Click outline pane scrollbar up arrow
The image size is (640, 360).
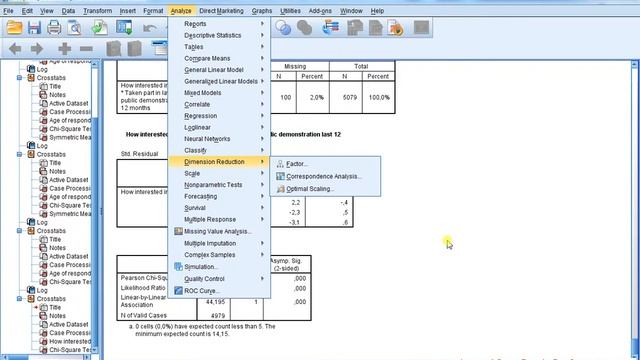(95, 64)
